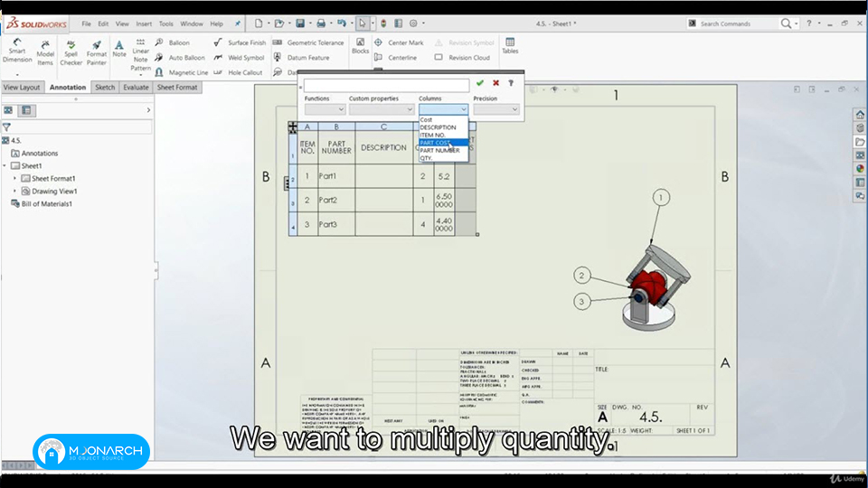Screen dimensions: 868x488
Task: Click the Part1 cell in BOM
Action: point(336,176)
